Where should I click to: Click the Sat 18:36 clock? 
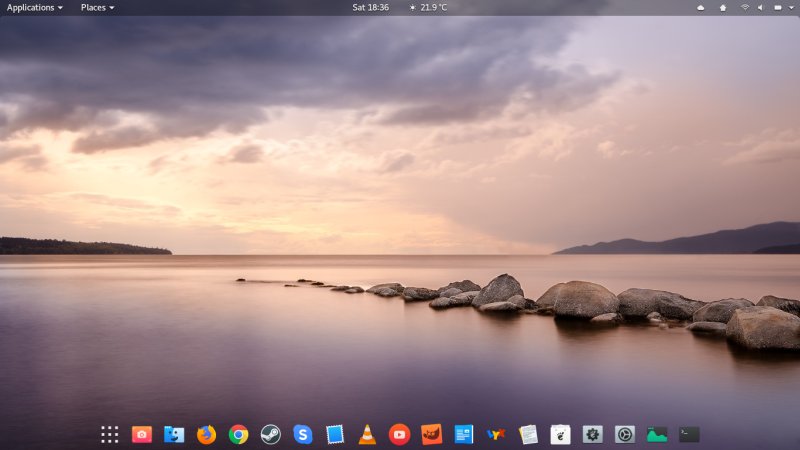click(x=370, y=7)
